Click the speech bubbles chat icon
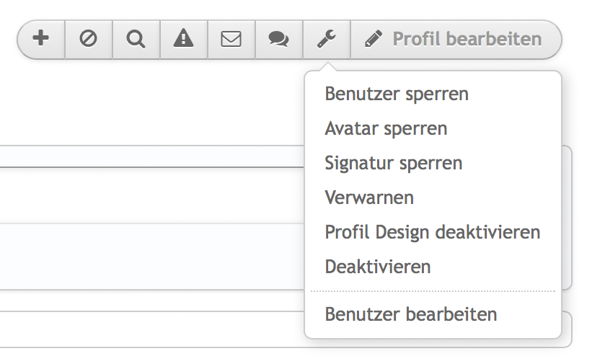Viewport: 605px width, 364px height. [x=278, y=39]
